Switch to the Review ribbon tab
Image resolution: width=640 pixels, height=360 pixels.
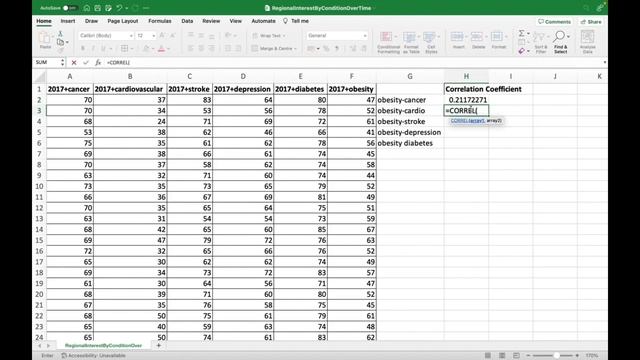pyautogui.click(x=211, y=21)
